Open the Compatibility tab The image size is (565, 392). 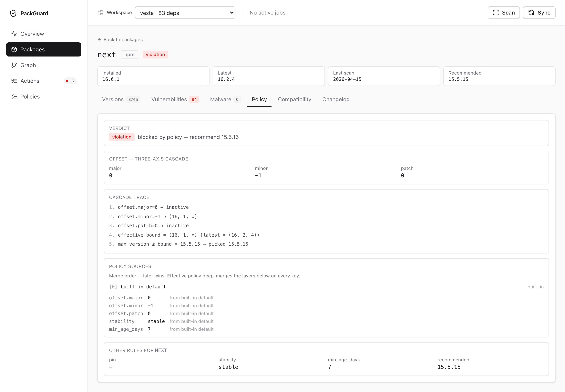[x=294, y=99]
